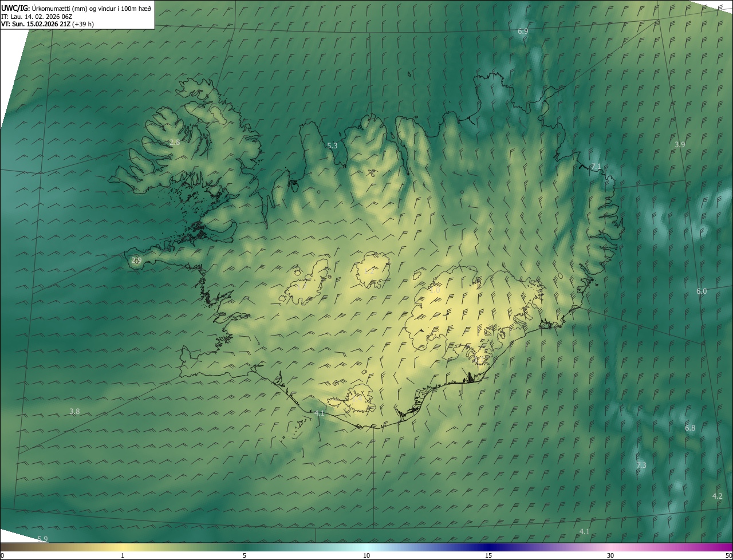Click the 2.8 value over the Westfjords
Viewport: 733px width, 560px height.
pos(175,142)
